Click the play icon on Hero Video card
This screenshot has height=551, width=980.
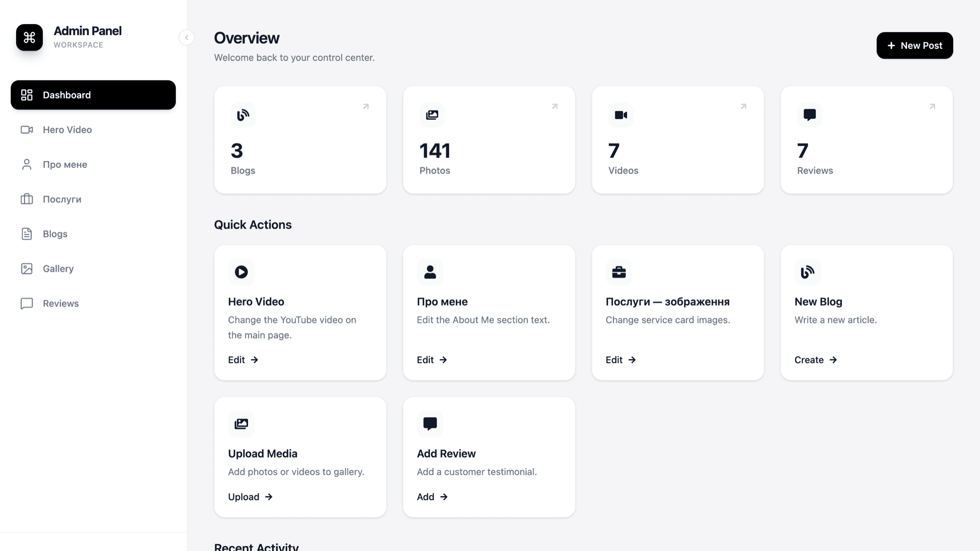[x=241, y=272]
